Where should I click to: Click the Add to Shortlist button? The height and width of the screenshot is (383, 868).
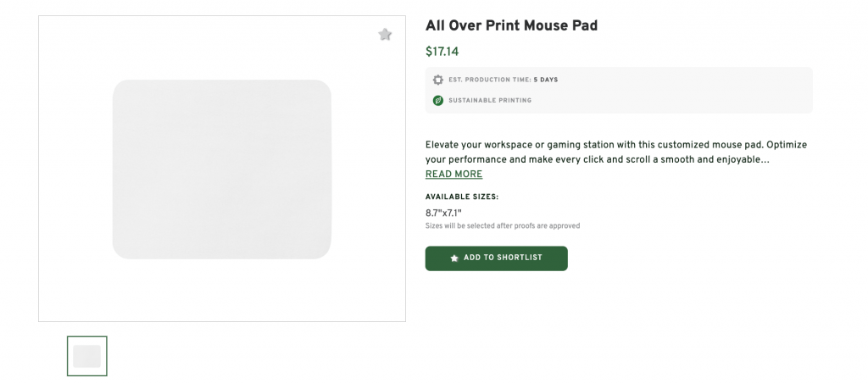496,258
